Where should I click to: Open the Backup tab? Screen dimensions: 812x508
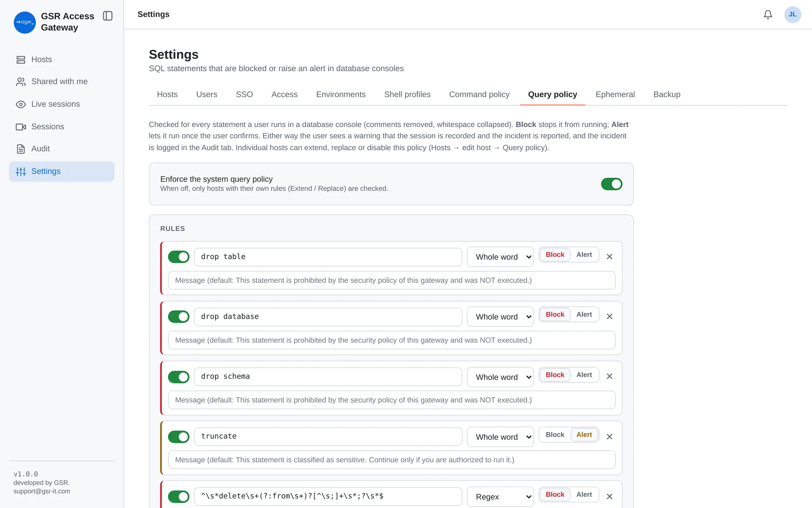click(x=667, y=94)
